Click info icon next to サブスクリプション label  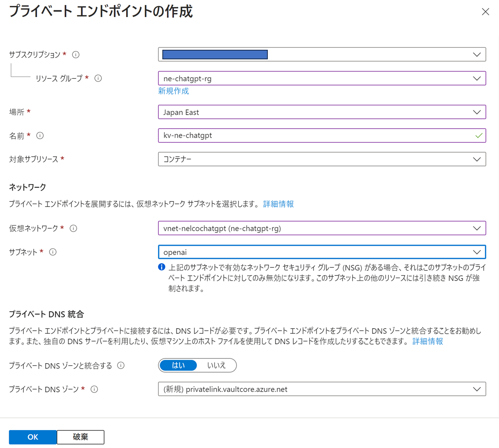pos(76,55)
